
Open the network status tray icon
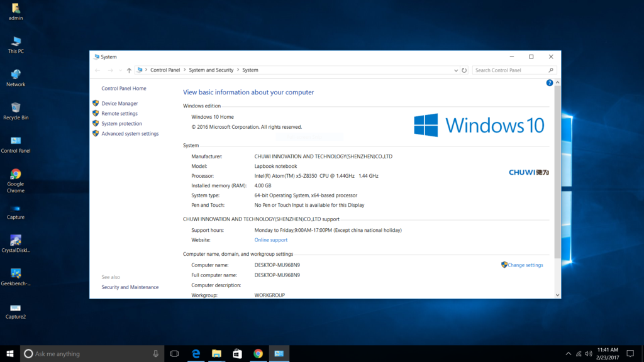[579, 353]
